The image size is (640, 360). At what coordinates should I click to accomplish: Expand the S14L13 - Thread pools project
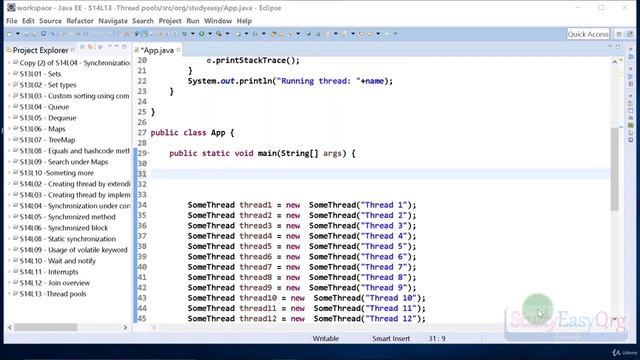(x=9, y=294)
